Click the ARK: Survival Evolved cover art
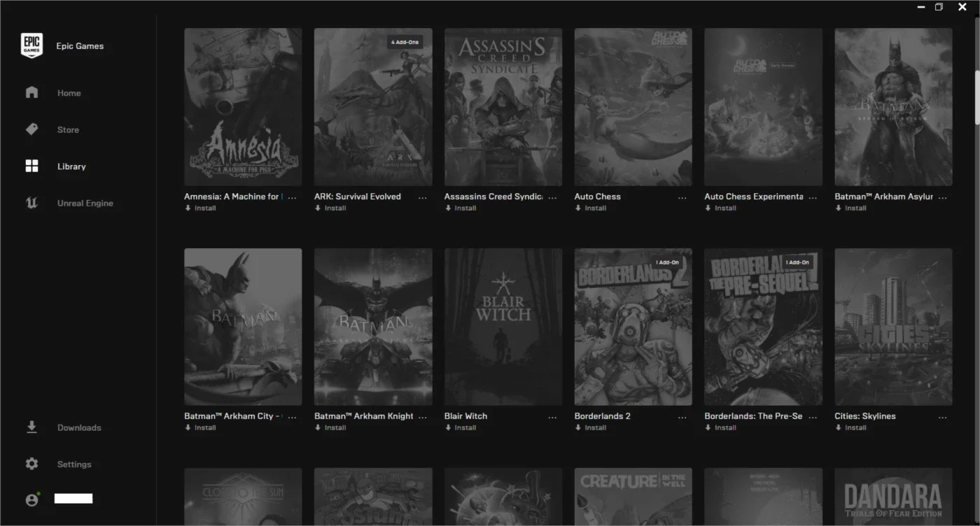 pyautogui.click(x=373, y=107)
